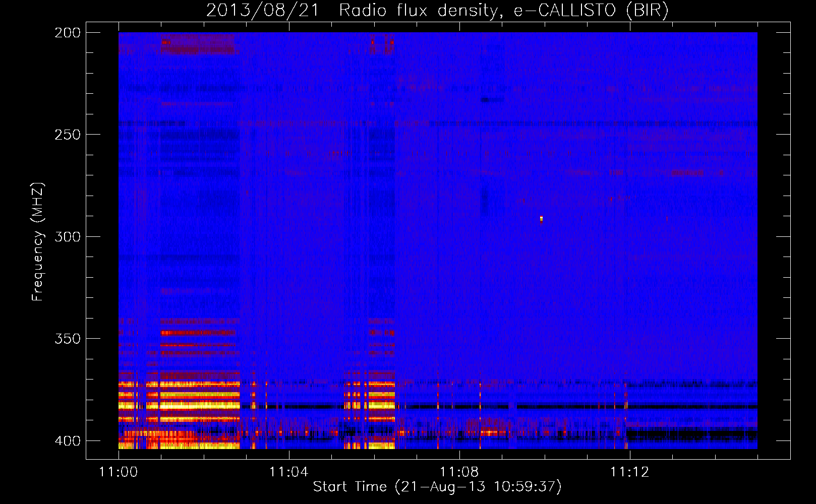The height and width of the screenshot is (504, 816).
Task: Click the bright yellow spot near 290 MHz
Action: 541,219
